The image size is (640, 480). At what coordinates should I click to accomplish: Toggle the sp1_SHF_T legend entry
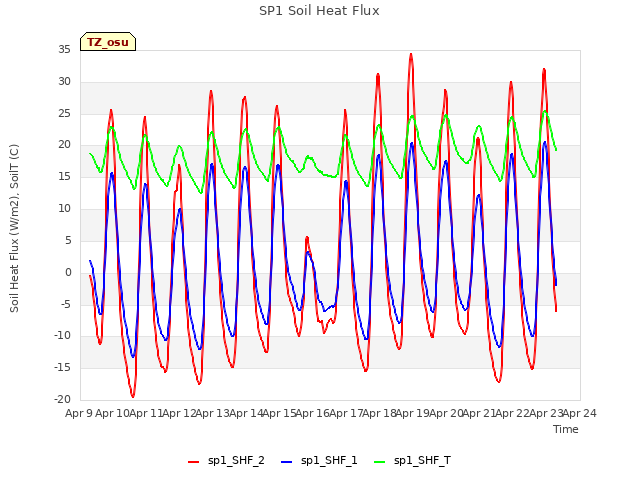412,461
